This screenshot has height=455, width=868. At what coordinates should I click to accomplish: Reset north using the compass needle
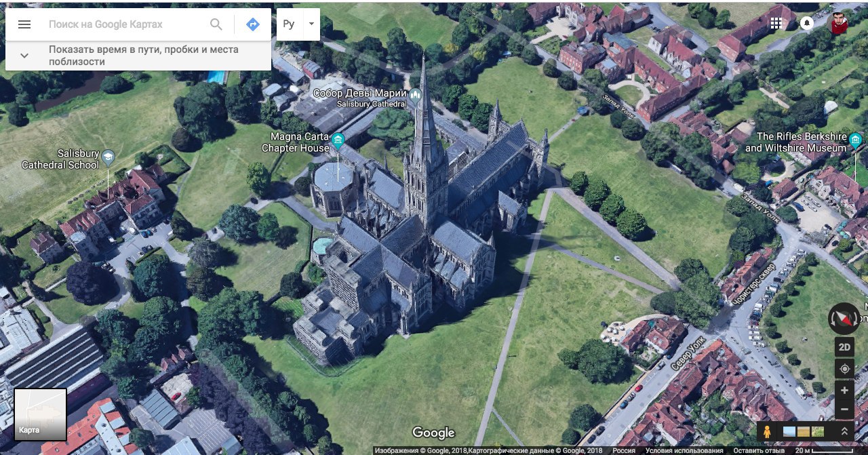click(x=846, y=317)
